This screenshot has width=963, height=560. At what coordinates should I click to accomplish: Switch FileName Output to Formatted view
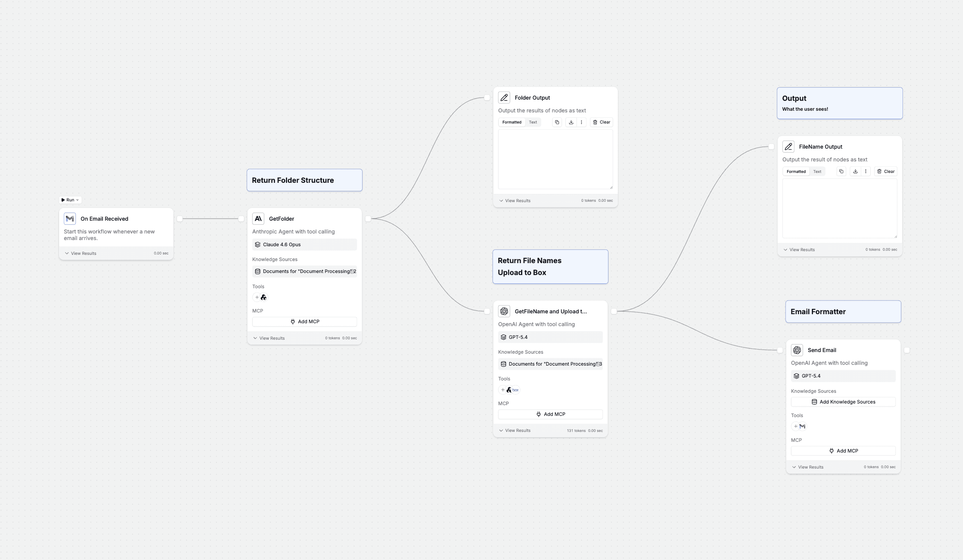796,172
